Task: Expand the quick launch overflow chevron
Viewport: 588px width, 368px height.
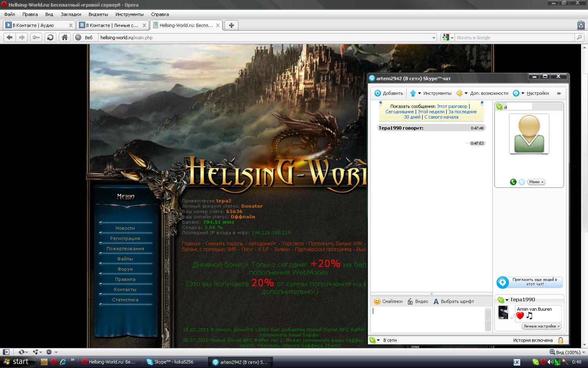Action: click(x=73, y=360)
